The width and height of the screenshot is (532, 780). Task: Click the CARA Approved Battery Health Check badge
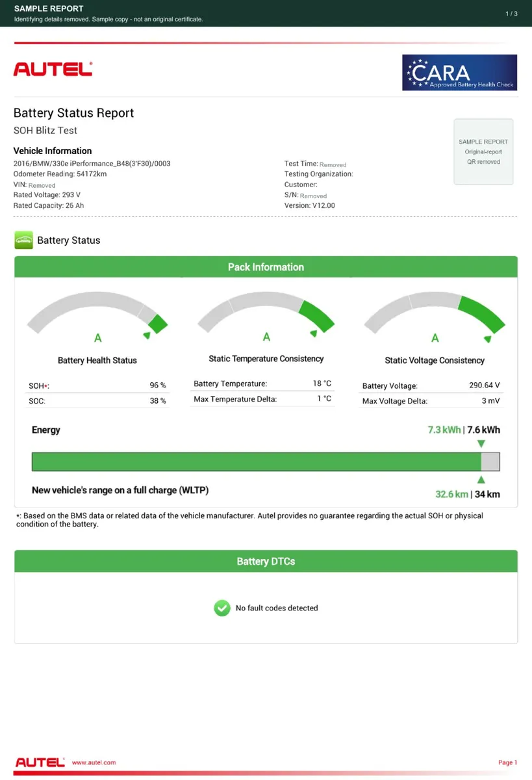tap(460, 72)
